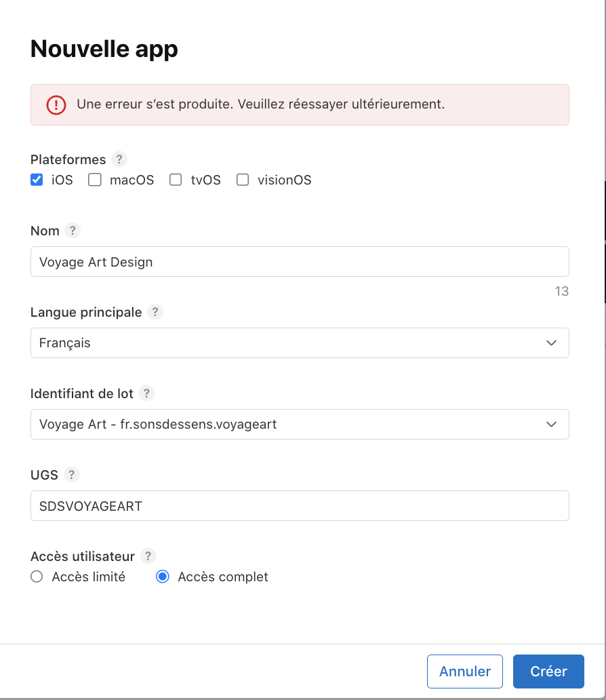606x700 pixels.
Task: Click the Langue principale help icon
Action: coord(155,313)
